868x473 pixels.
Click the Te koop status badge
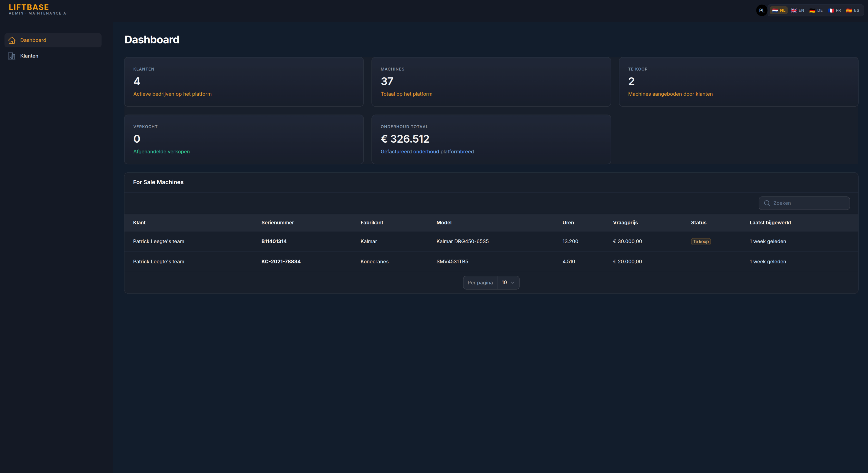701,241
